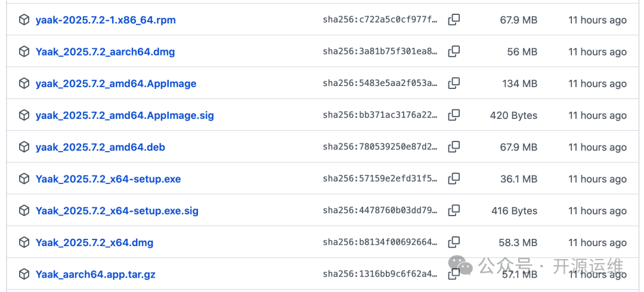
Task: Download yaak_2025.7.2_amd64.deb package
Action: pos(100,147)
